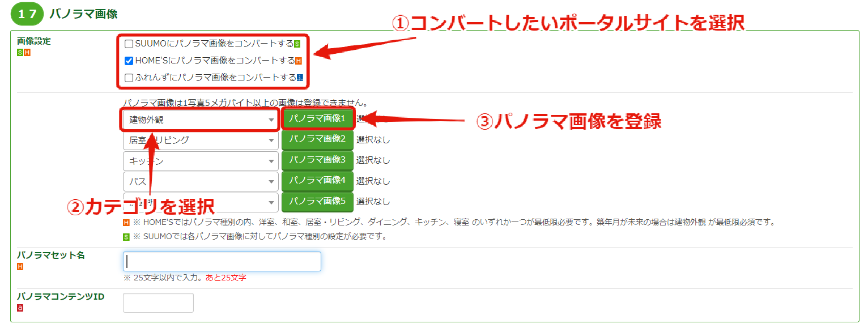This screenshot has height=328, width=868.
Task: Click the パノラマ画像 section heading
Action: (x=83, y=14)
